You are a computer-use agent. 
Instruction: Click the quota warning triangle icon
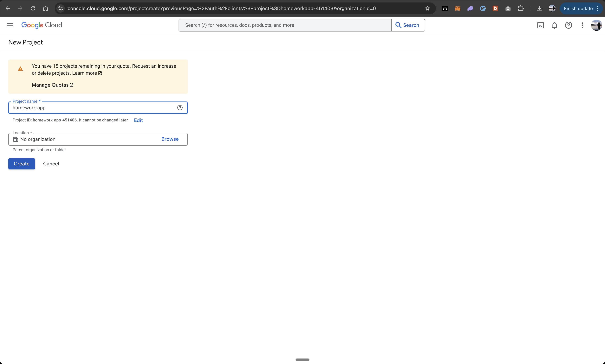tap(20, 69)
